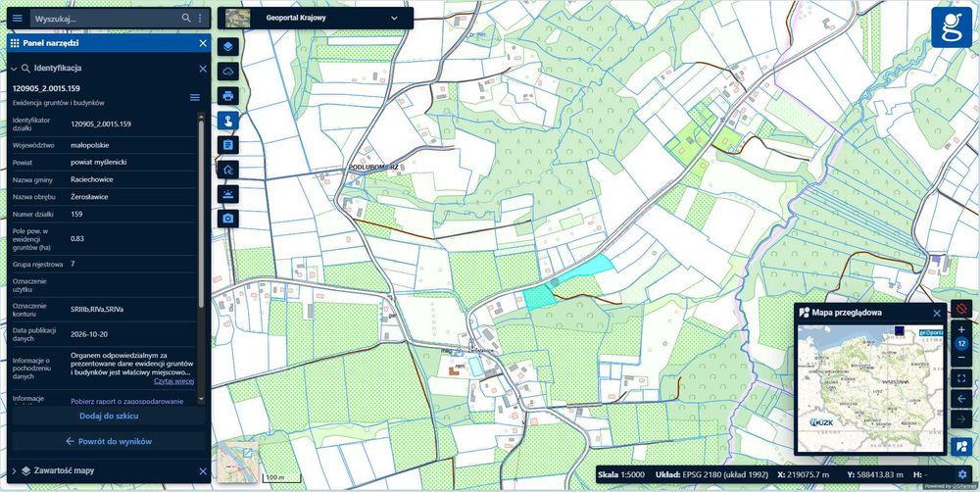
Task: Open coordinate settings gear icon
Action: [x=962, y=474]
